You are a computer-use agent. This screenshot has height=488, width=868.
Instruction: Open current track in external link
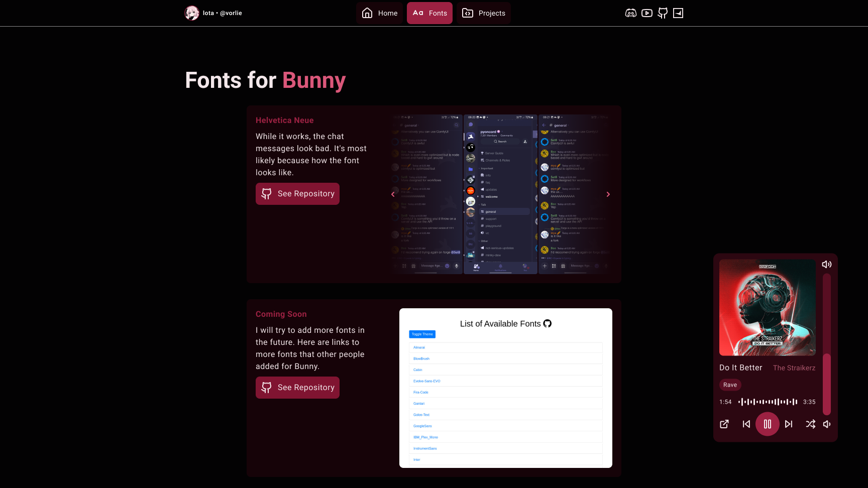point(724,424)
